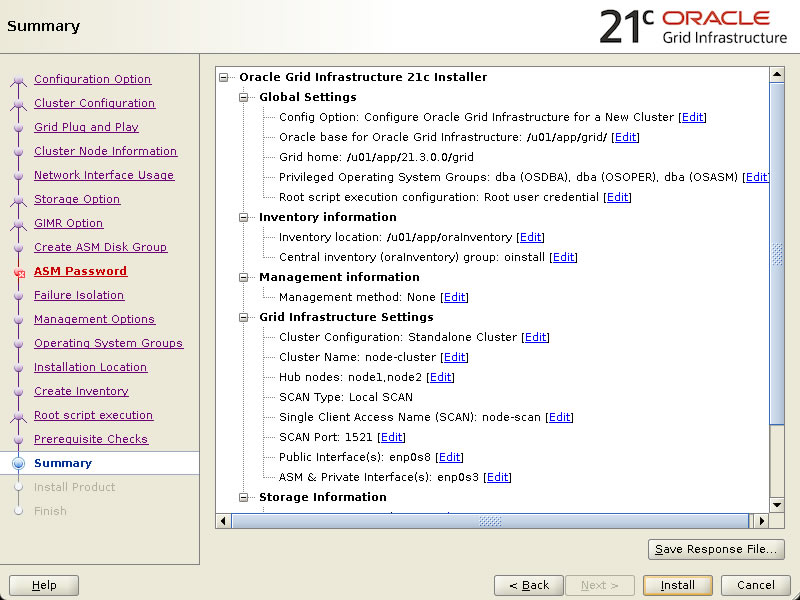Open the Create Inventory step

tap(81, 391)
